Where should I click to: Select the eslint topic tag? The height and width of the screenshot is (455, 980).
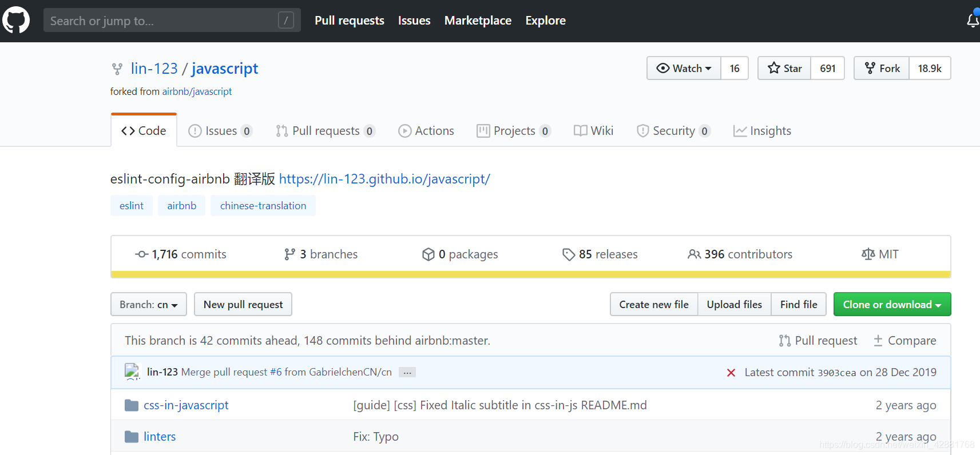132,206
